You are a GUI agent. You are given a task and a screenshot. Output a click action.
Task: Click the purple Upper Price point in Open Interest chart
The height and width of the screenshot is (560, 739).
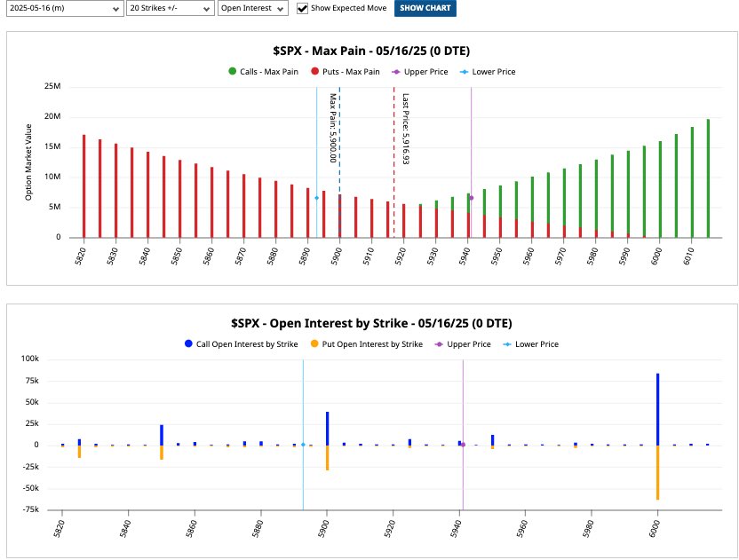463,445
